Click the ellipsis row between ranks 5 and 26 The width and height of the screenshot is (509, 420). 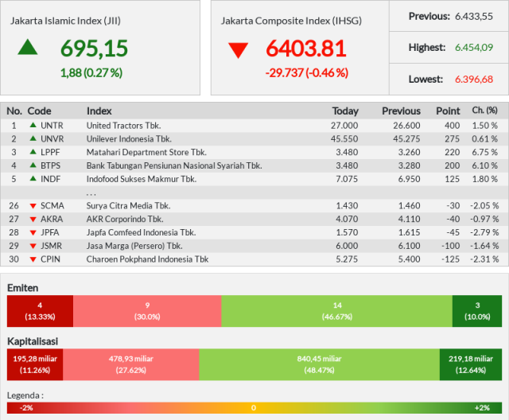pyautogui.click(x=254, y=192)
